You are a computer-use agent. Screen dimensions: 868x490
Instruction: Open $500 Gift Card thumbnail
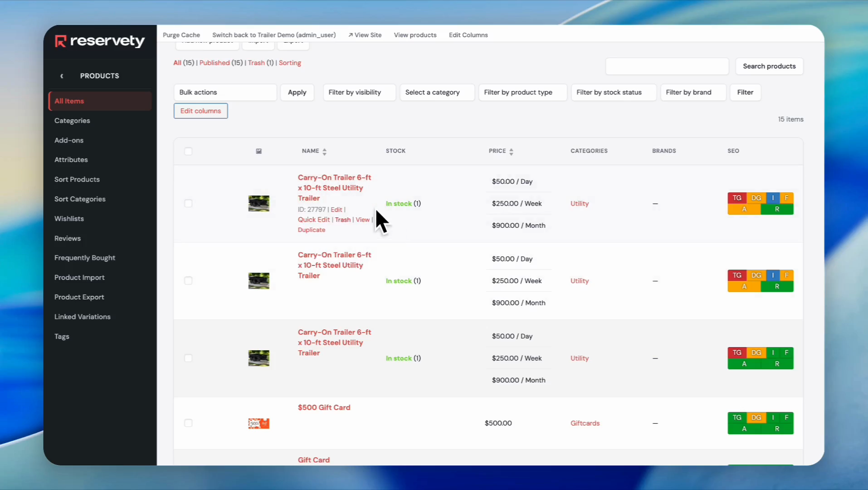tap(258, 423)
